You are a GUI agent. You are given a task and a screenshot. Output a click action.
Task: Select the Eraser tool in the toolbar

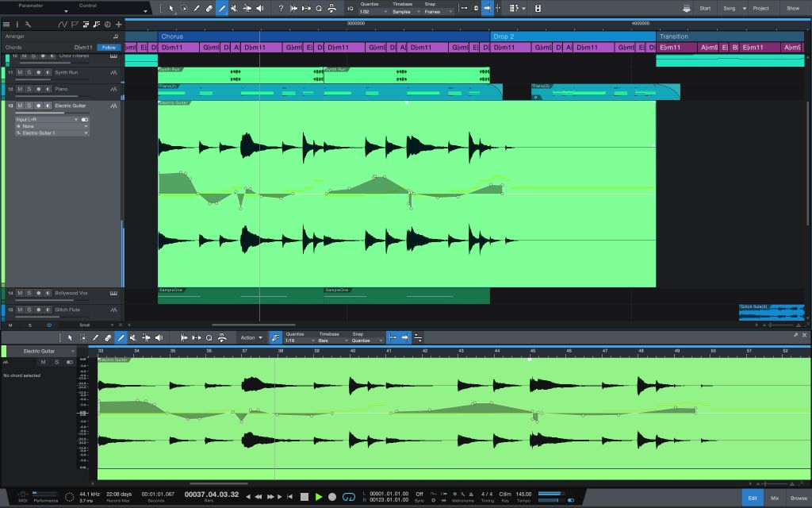209,10
